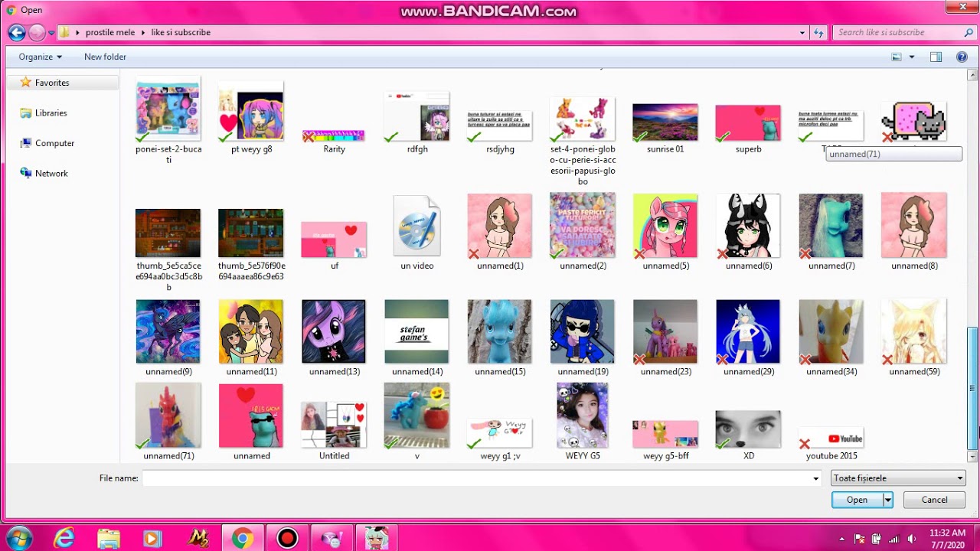Open Windows Explorer from the taskbar
Image resolution: width=980 pixels, height=551 pixels.
[109, 538]
